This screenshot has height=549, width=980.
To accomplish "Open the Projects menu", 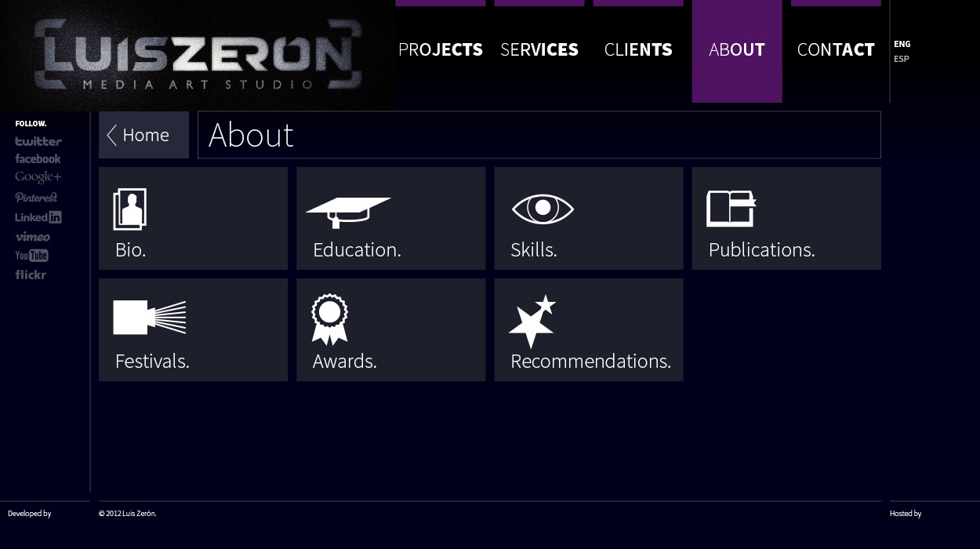I will point(441,49).
